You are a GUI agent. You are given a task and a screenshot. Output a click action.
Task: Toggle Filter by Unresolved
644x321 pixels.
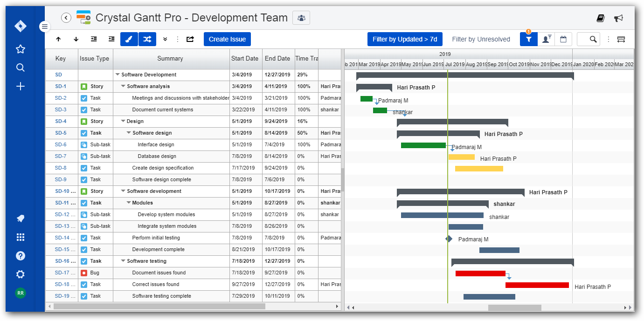(x=481, y=39)
